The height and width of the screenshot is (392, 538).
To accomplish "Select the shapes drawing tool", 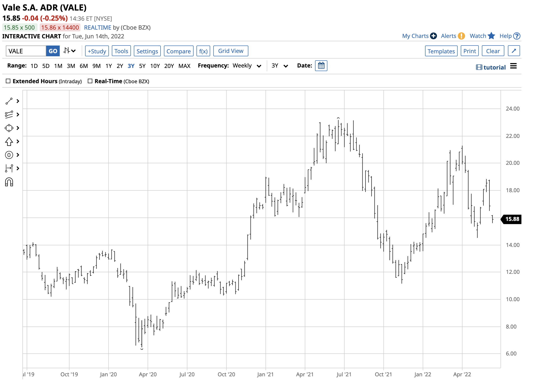I will coord(9,128).
